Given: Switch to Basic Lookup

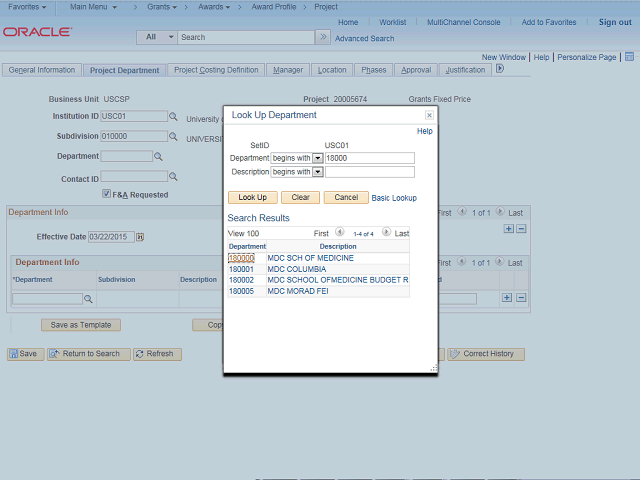Looking at the screenshot, I should pos(394,198).
